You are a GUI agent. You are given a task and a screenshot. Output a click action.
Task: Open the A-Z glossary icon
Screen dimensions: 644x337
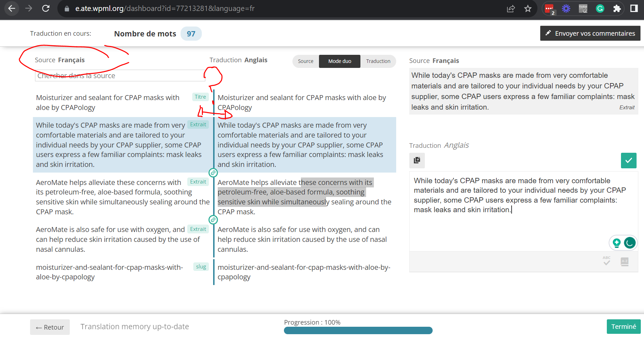tap(625, 262)
